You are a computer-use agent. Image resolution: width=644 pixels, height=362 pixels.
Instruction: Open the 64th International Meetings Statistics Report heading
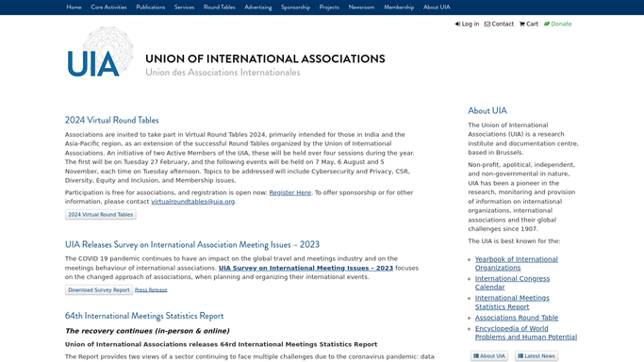click(x=144, y=316)
